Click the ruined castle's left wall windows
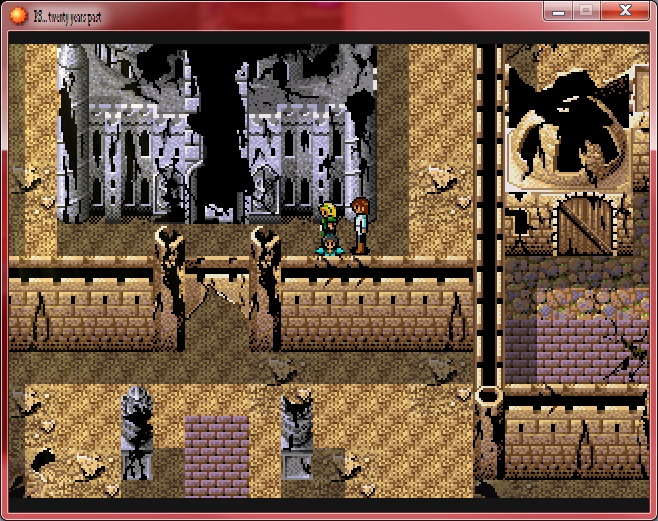The image size is (658, 521). coord(125,160)
